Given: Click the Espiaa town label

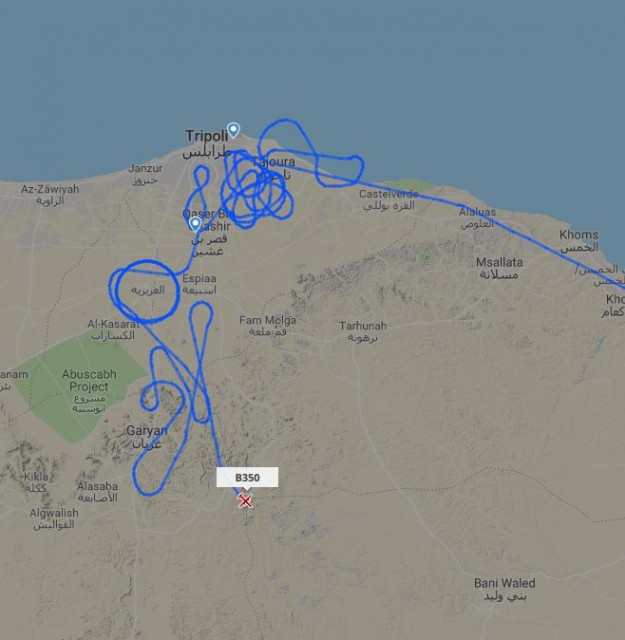Looking at the screenshot, I should (199, 279).
